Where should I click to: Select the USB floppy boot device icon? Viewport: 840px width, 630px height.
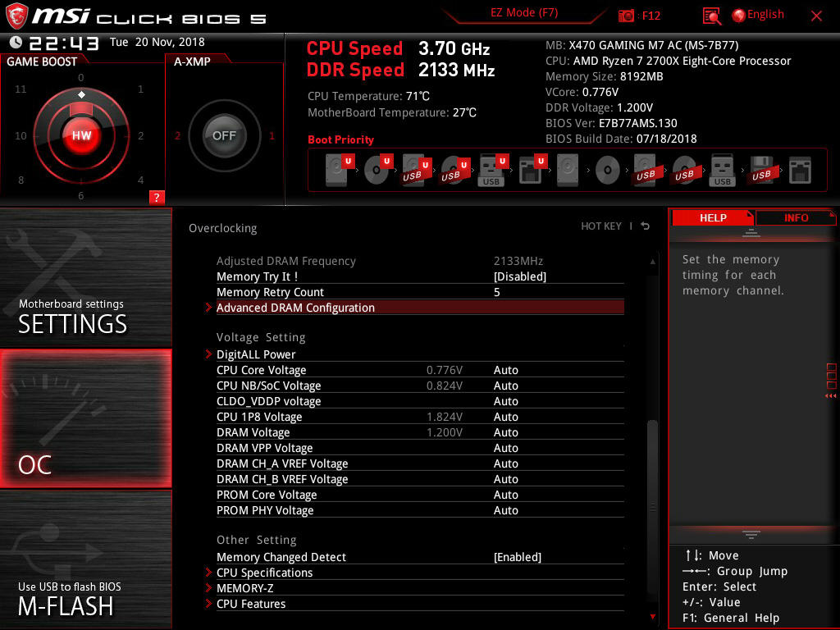click(x=761, y=171)
